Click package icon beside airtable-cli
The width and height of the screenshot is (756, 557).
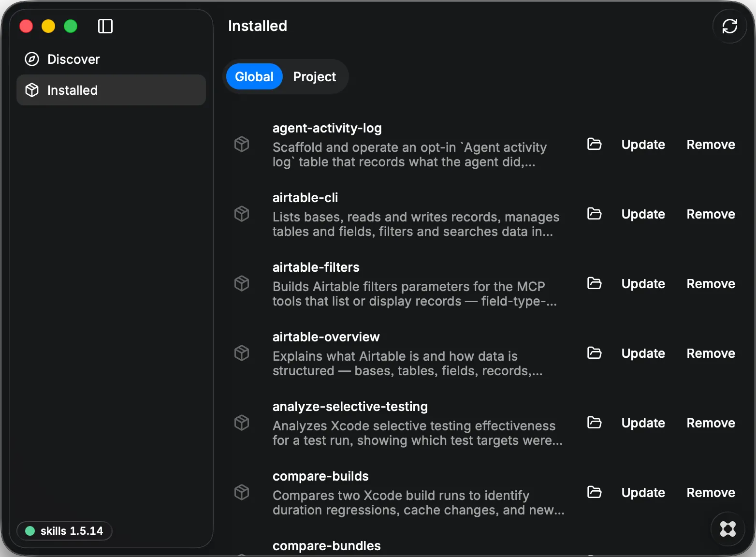(x=242, y=214)
